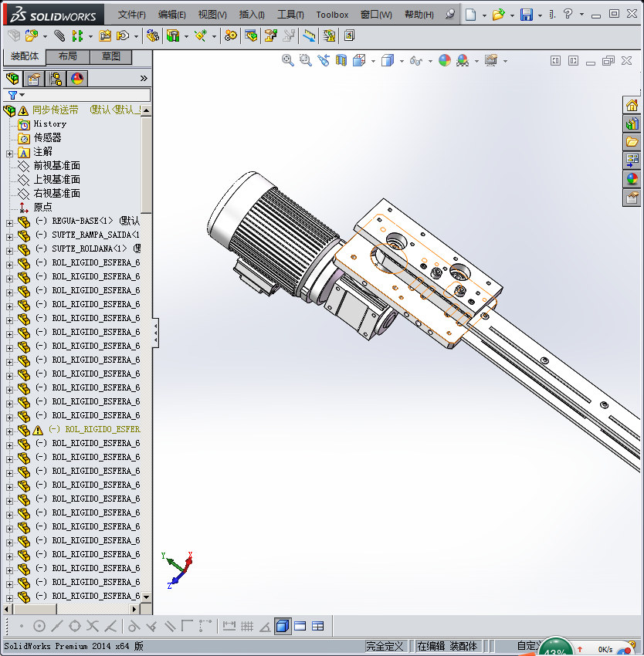Click the Section View icon
The height and width of the screenshot is (656, 644).
tap(341, 61)
